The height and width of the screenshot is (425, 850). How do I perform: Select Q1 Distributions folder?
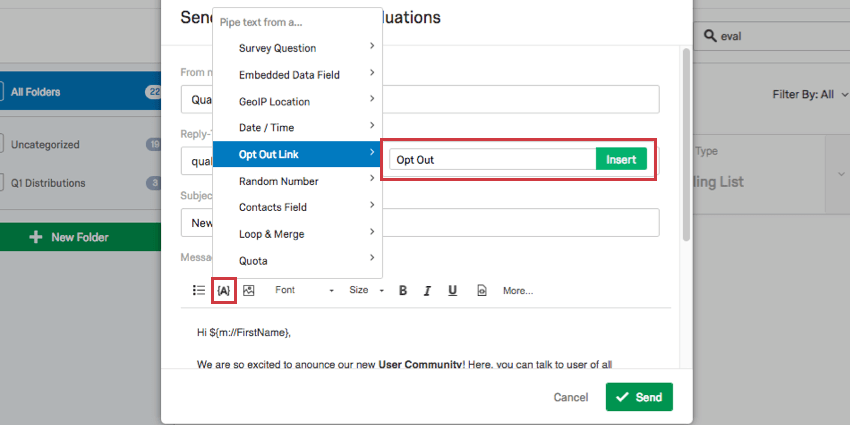click(x=80, y=183)
